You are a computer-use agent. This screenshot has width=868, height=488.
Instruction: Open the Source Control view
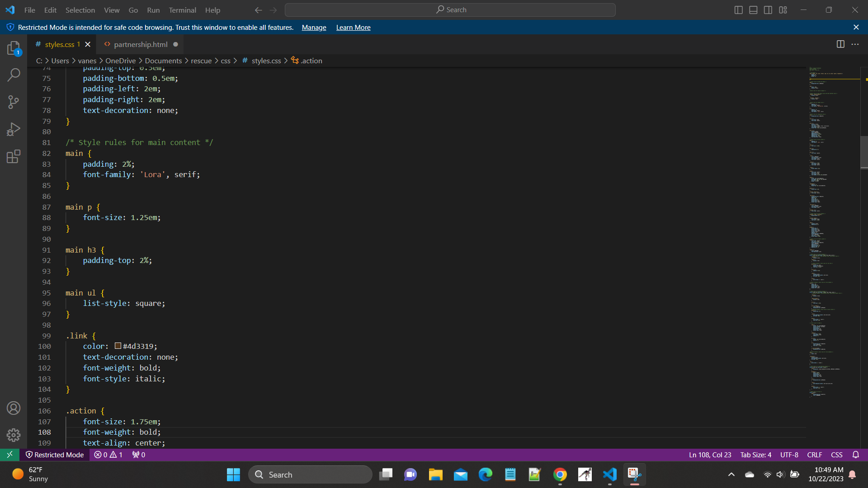[14, 102]
